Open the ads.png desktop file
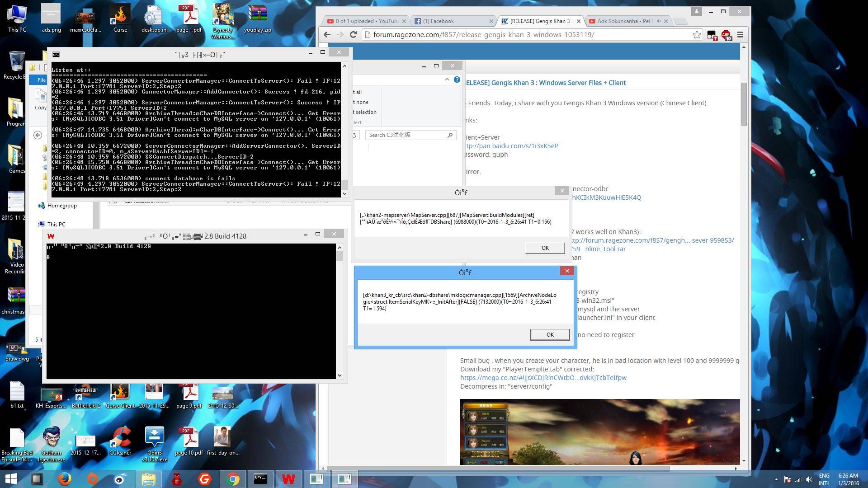The image size is (868, 488). tap(51, 18)
